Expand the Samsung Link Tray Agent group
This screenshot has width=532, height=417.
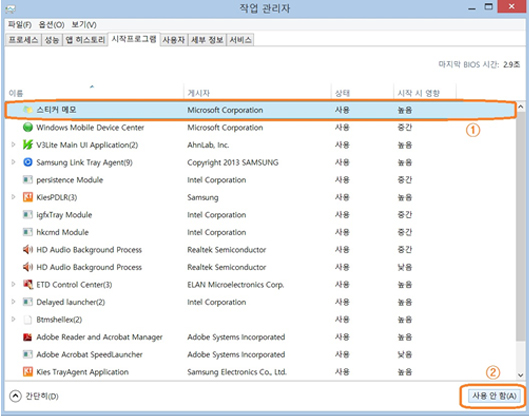[13, 162]
